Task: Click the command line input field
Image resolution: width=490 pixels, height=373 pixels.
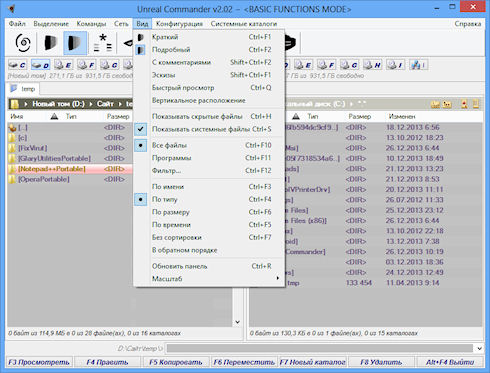Action: click(319, 349)
